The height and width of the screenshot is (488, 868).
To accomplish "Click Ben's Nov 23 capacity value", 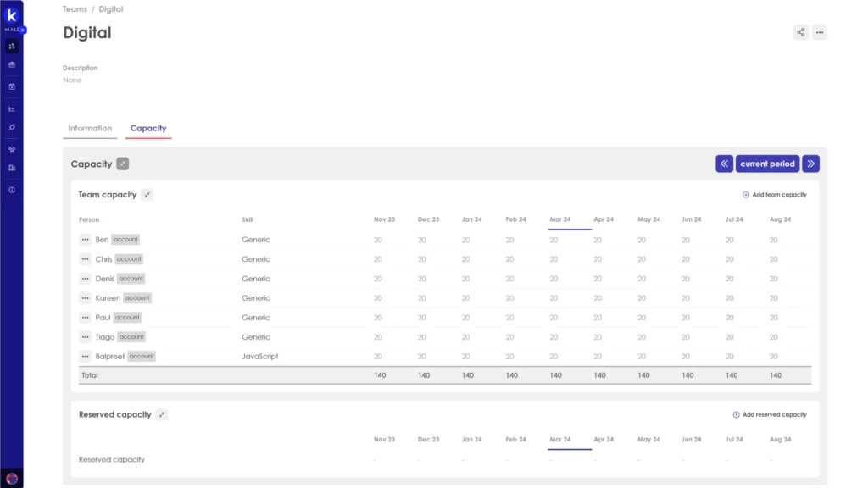I will point(377,240).
